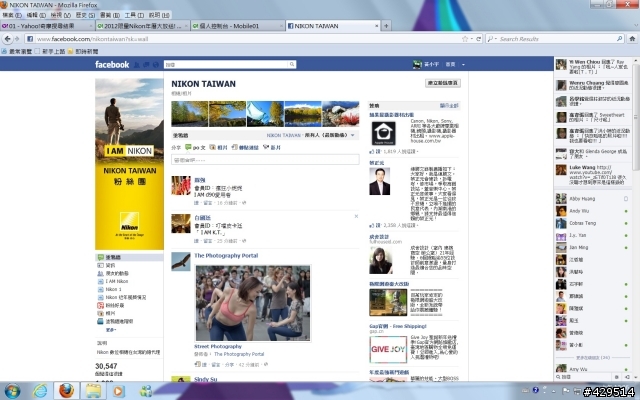The width and height of the screenshot is (640, 400).
Task: Open Windows Media Player in taskbar
Action: 118,391
